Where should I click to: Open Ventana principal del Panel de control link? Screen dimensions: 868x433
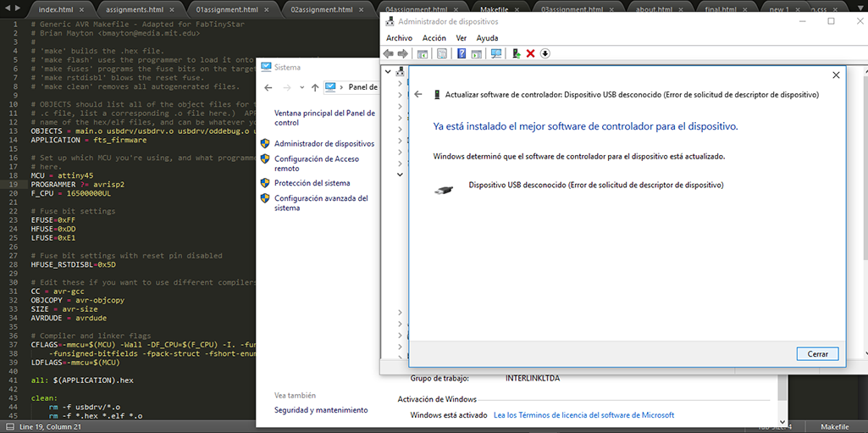point(324,118)
